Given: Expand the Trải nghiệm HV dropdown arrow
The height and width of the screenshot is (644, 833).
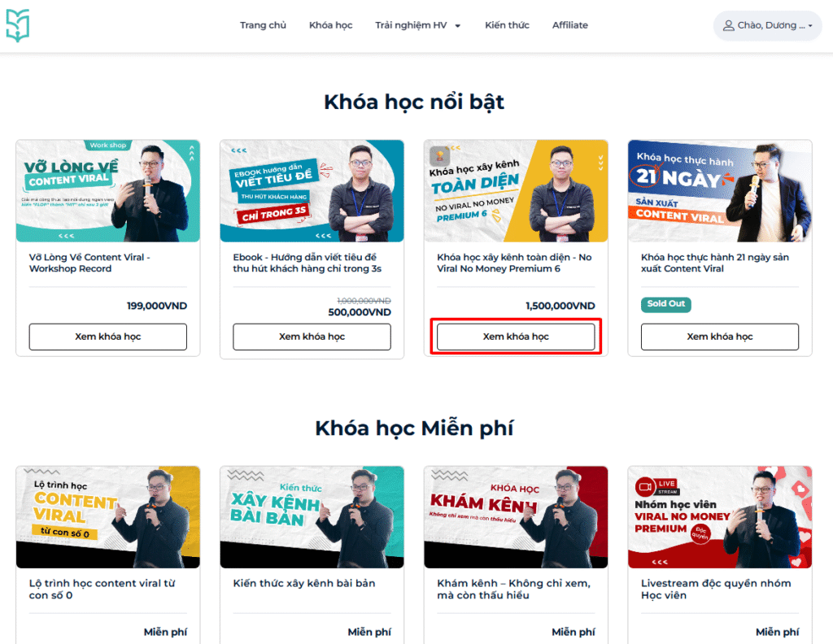Looking at the screenshot, I should pos(457,25).
